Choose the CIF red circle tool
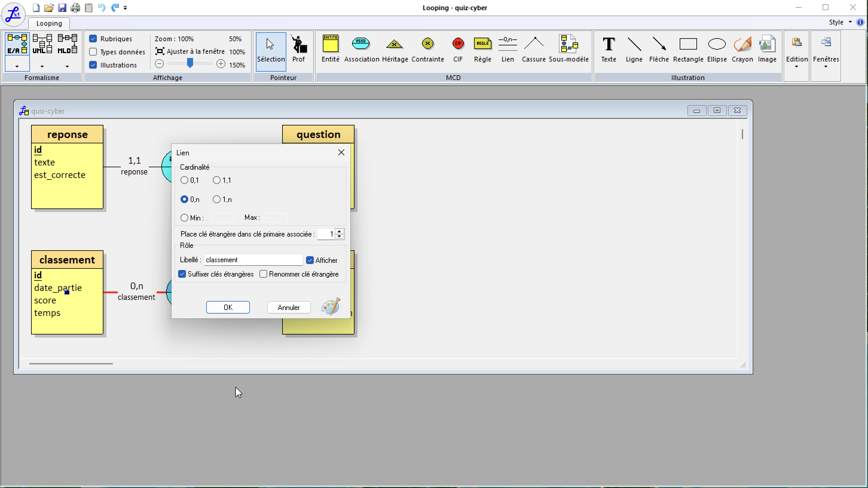This screenshot has width=868, height=488. pos(458,49)
